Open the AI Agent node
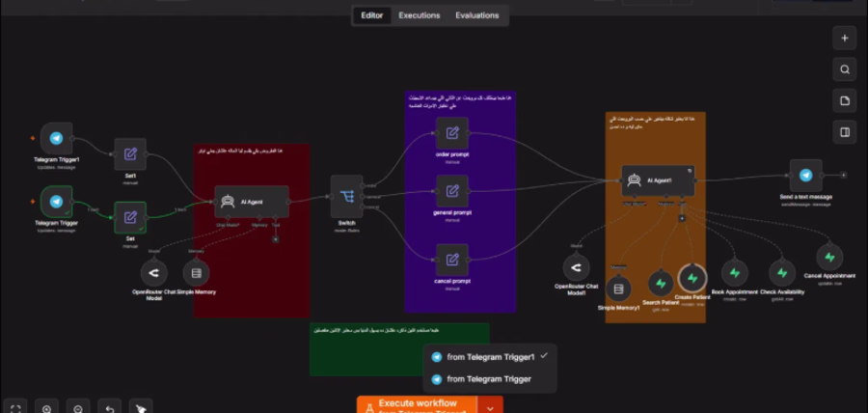The height and width of the screenshot is (413, 868). (252, 202)
